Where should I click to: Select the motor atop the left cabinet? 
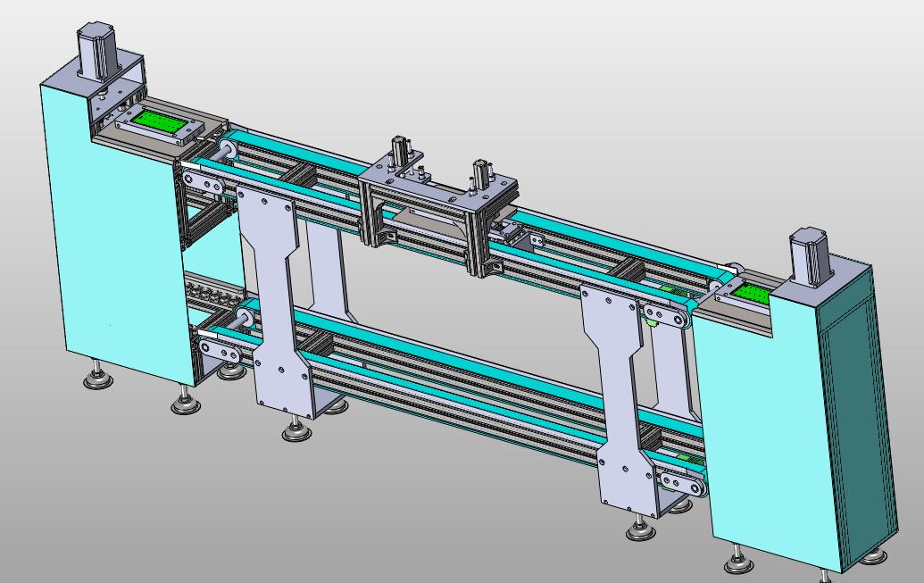(98, 49)
